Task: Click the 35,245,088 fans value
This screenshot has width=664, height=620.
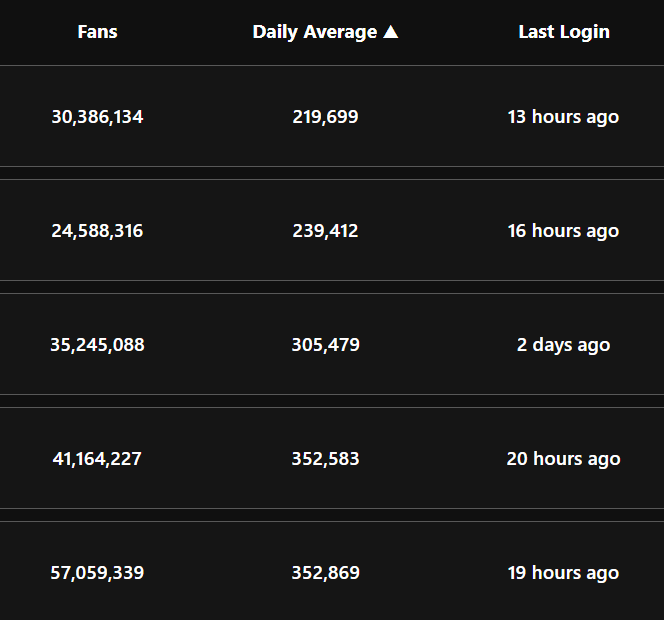Action: [97, 345]
